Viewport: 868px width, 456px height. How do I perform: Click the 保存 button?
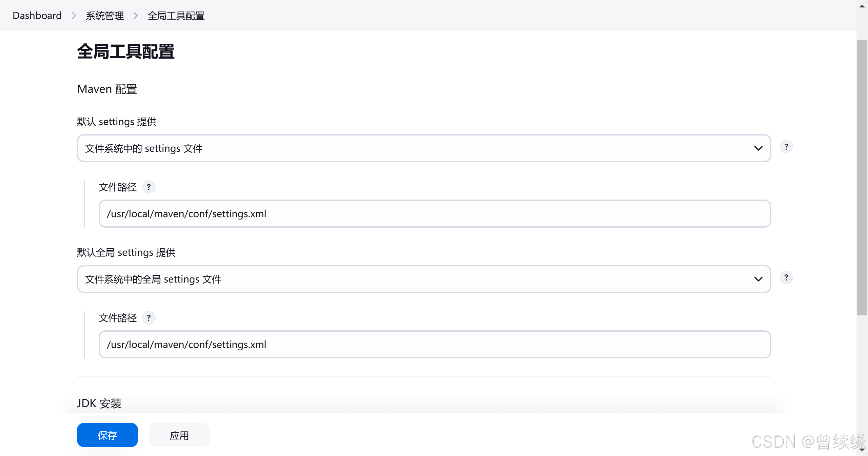point(107,435)
